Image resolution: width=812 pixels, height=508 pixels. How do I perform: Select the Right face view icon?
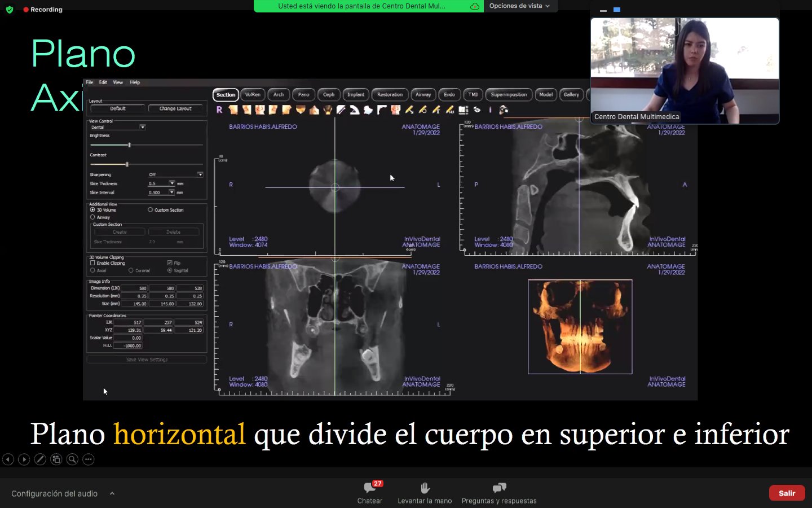[x=287, y=110]
